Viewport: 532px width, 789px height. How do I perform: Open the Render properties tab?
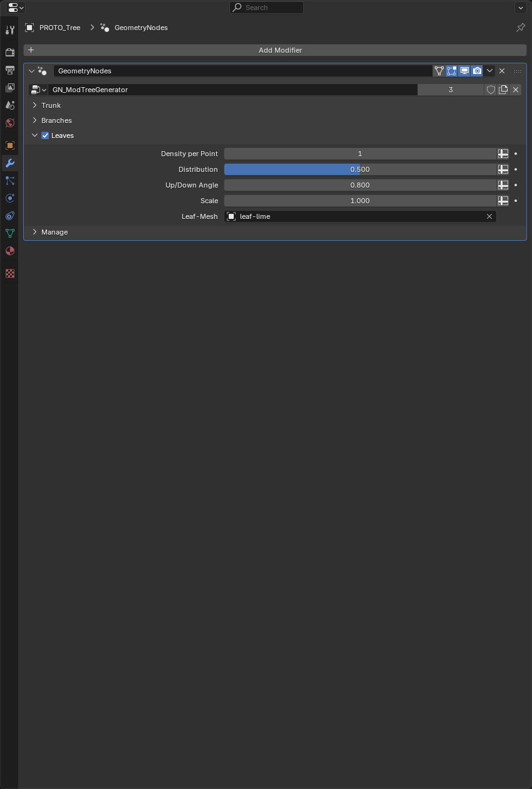point(9,53)
